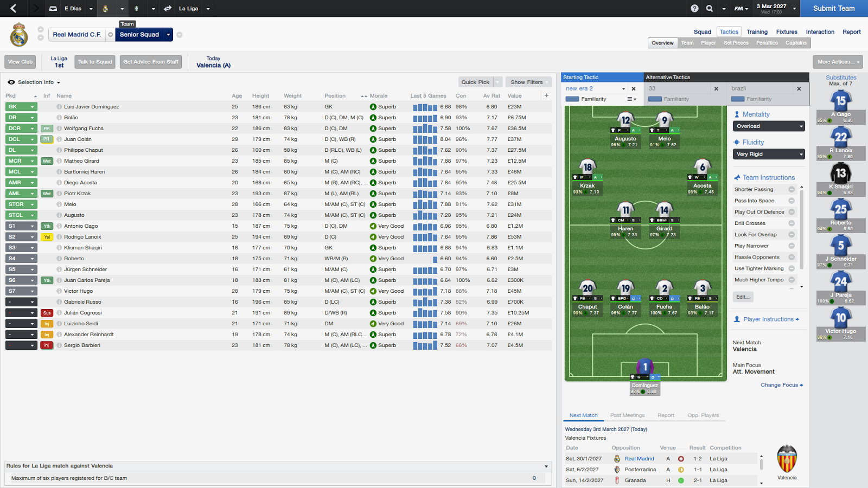Open the Overload mentality dropdown
The image size is (868, 488).
tap(769, 126)
